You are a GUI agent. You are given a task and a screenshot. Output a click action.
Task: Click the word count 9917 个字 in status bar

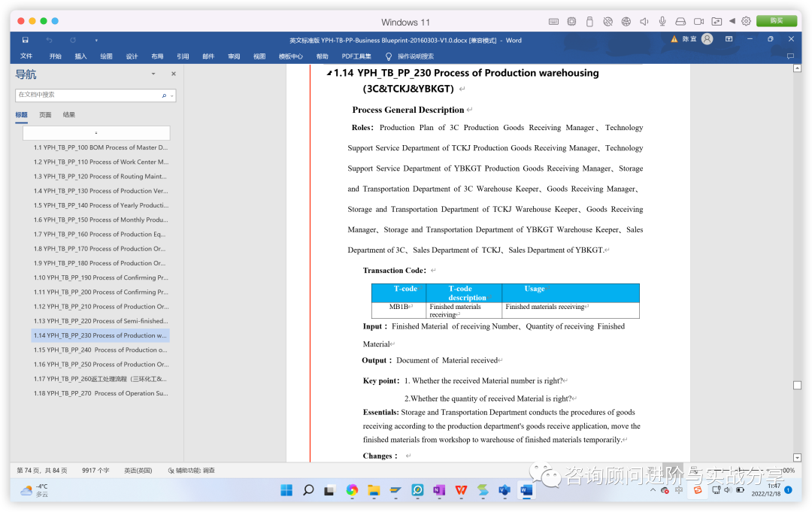[x=95, y=471]
